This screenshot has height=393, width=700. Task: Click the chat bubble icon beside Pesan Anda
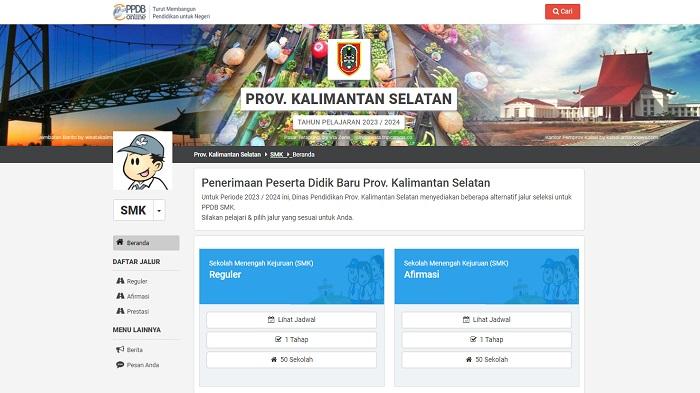tap(120, 365)
